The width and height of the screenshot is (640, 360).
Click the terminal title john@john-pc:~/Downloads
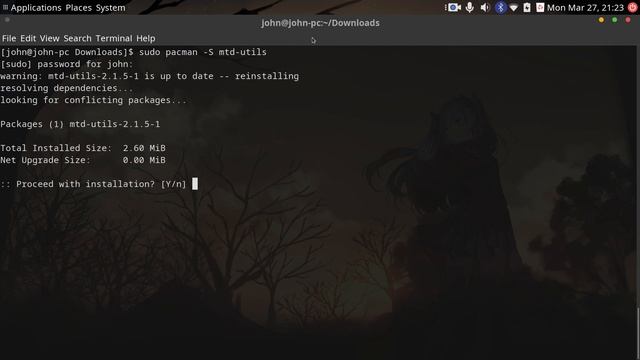(320, 23)
